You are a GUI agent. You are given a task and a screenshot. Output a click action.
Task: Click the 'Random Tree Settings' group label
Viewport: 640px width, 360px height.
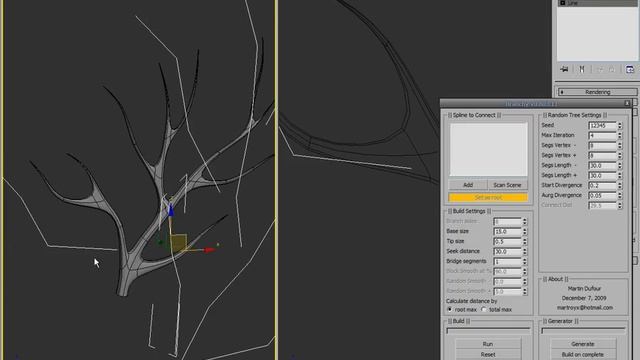[574, 115]
